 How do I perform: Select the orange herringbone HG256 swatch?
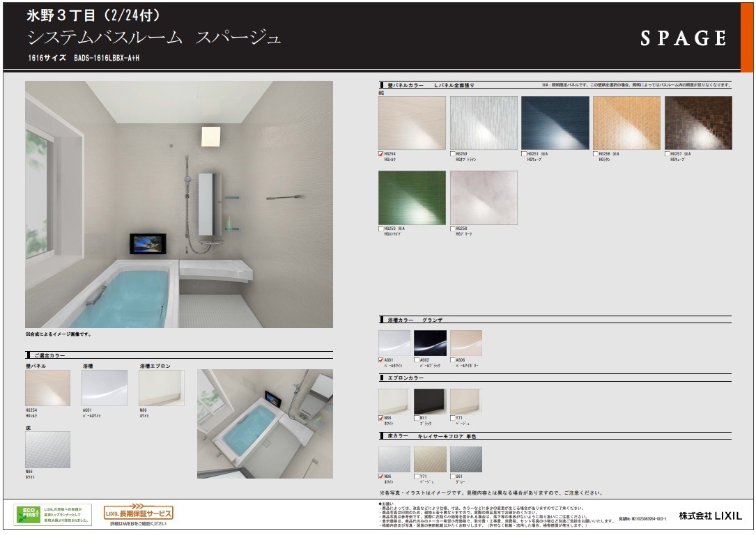tap(627, 123)
